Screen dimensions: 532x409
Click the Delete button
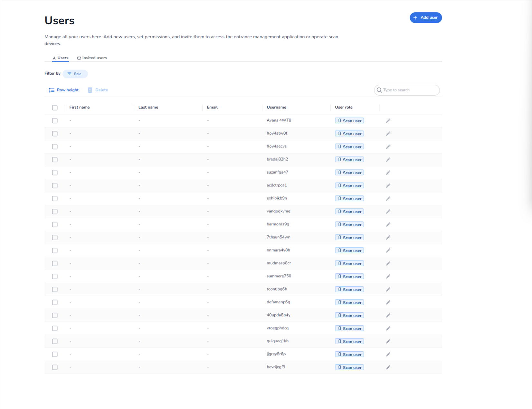(98, 90)
